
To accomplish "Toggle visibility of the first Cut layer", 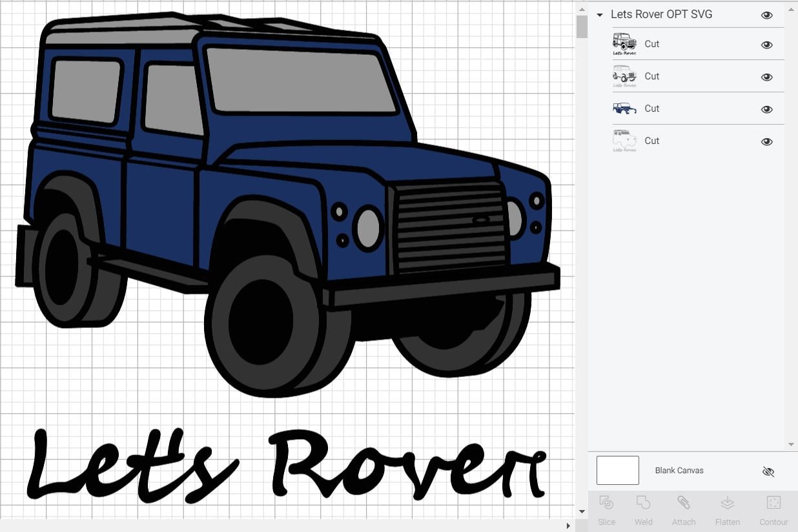I will (x=766, y=44).
